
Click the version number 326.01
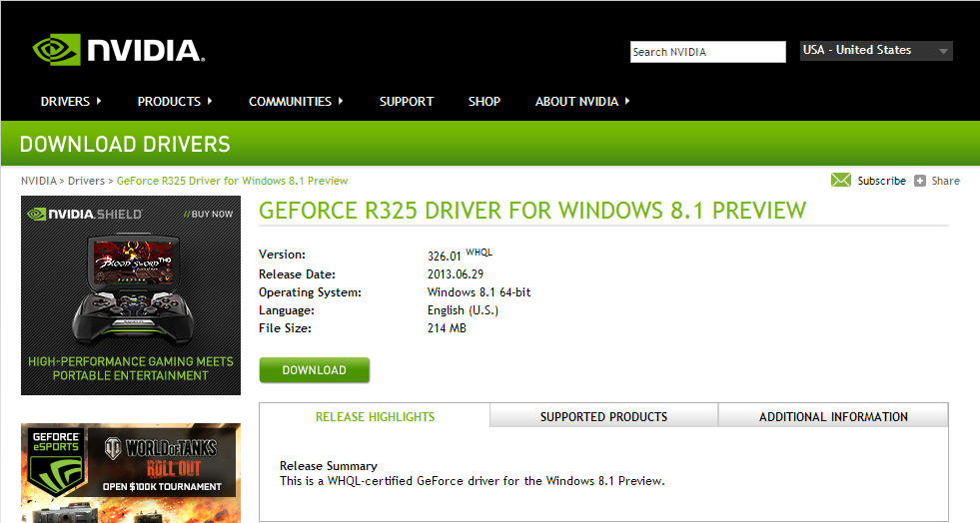coord(444,256)
